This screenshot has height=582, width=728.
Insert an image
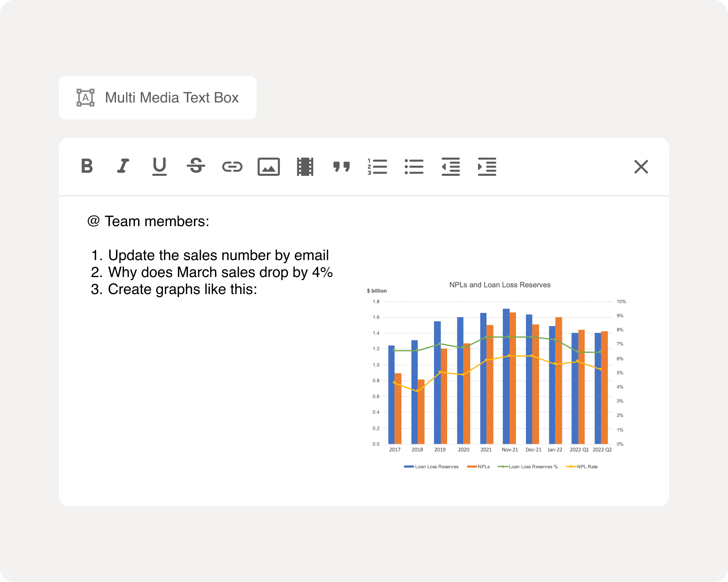pyautogui.click(x=269, y=167)
